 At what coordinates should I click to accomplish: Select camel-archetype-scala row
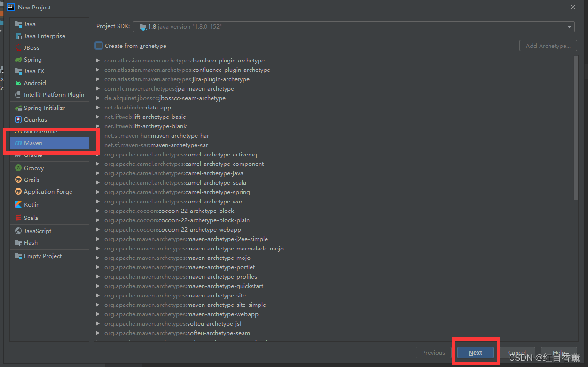click(334, 183)
